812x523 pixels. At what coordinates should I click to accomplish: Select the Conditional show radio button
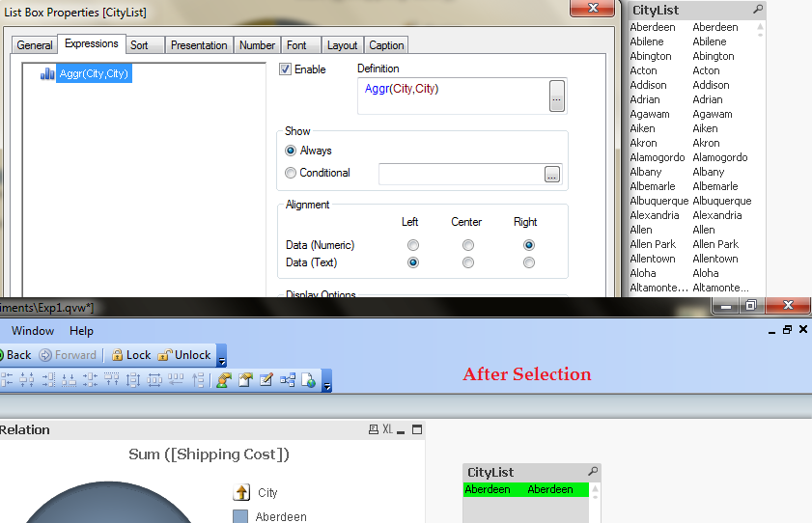(x=291, y=173)
